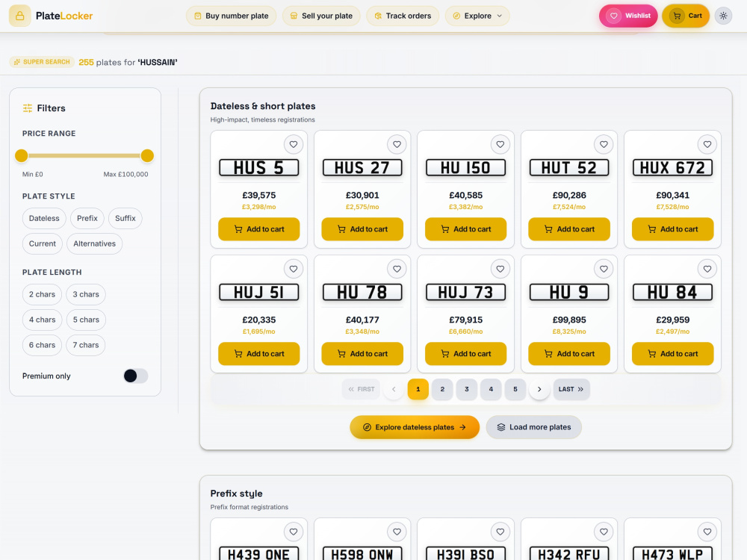The width and height of the screenshot is (747, 560).
Task: Click Load more plates button
Action: click(x=533, y=427)
